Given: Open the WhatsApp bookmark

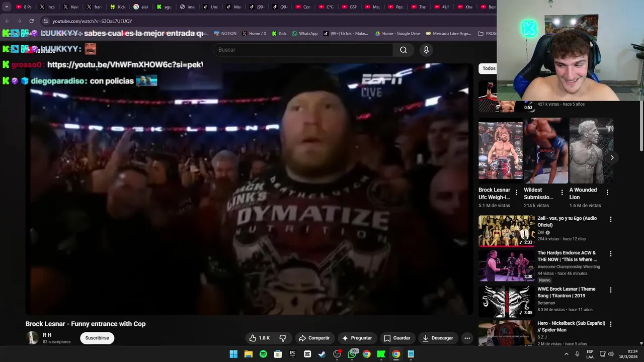Looking at the screenshot, I should (304, 34).
